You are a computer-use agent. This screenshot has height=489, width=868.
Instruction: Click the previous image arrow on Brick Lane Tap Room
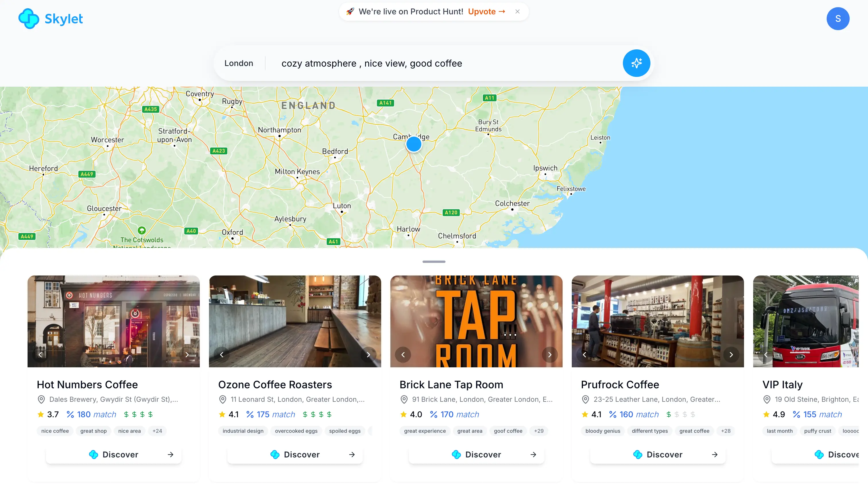403,355
